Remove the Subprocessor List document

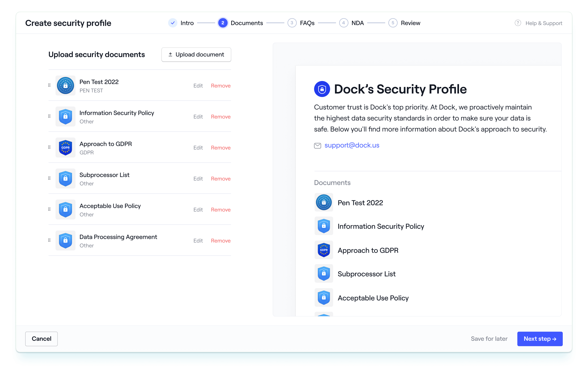point(221,178)
